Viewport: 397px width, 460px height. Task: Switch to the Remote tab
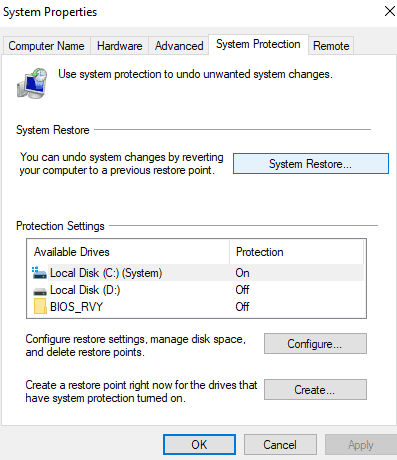(331, 46)
